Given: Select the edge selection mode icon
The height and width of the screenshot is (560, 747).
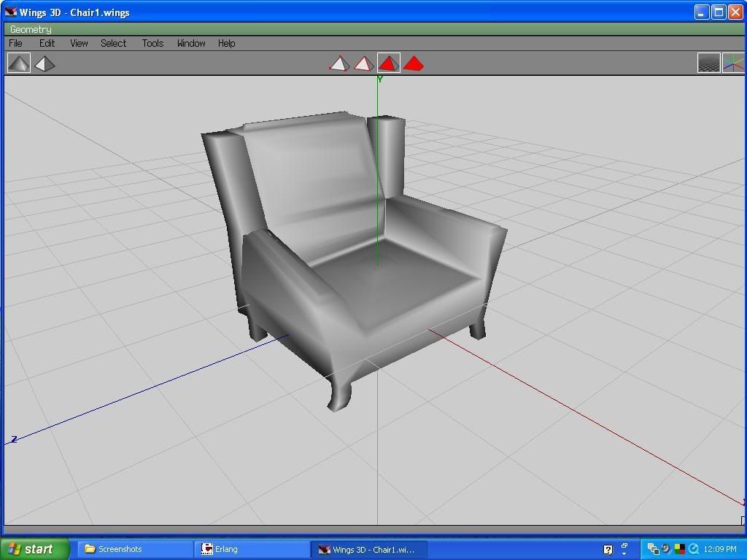Looking at the screenshot, I should [x=364, y=63].
